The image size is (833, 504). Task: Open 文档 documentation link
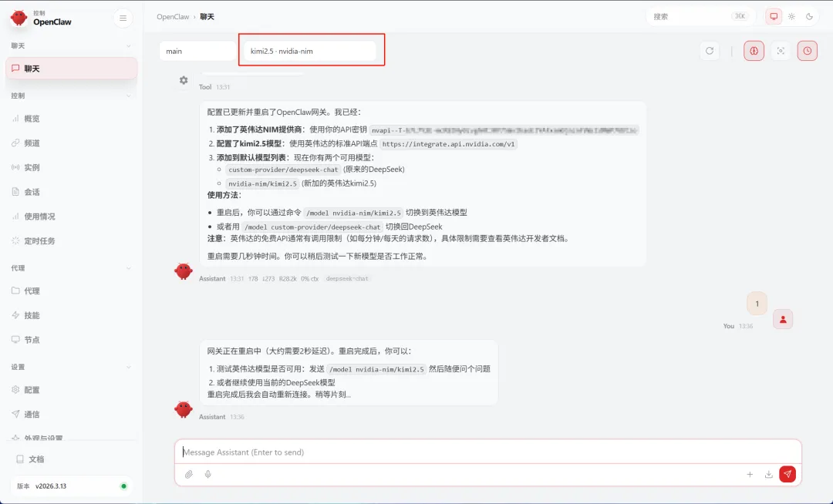pos(72,459)
